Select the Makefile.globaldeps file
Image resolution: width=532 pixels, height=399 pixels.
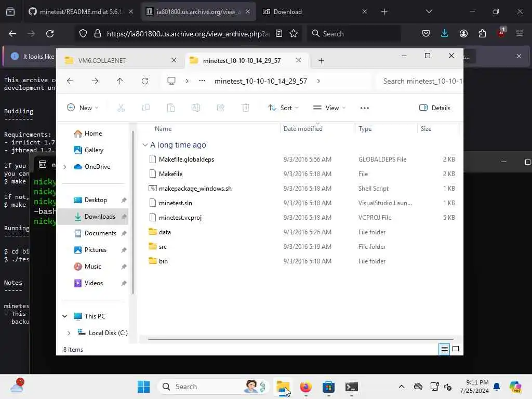(187, 159)
